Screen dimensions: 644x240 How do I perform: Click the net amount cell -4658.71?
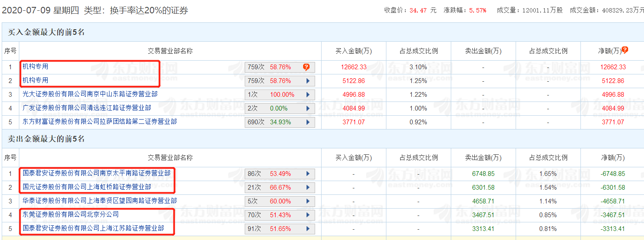612,201
